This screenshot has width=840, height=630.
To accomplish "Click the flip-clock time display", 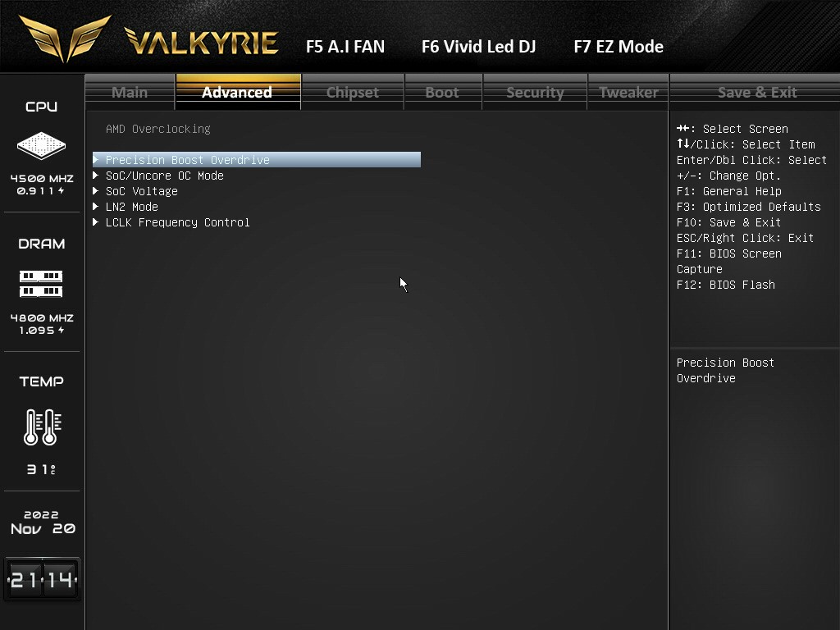I will point(41,578).
